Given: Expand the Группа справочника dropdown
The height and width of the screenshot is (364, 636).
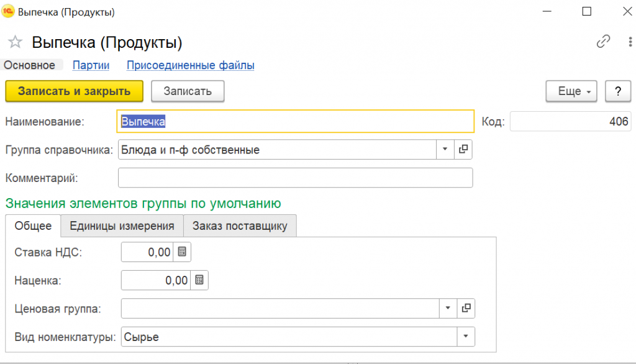Looking at the screenshot, I should point(445,150).
